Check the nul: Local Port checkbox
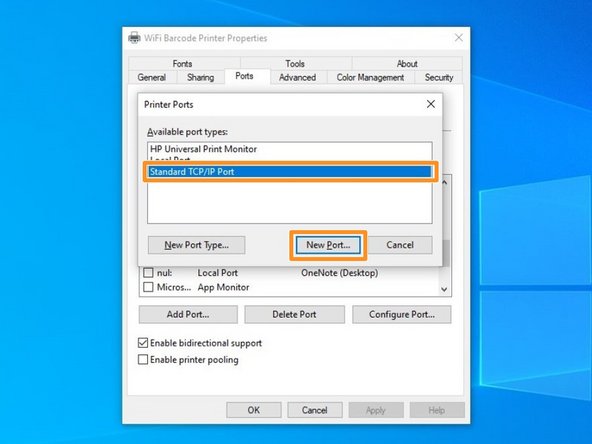Image resolution: width=592 pixels, height=444 pixels. (148, 273)
